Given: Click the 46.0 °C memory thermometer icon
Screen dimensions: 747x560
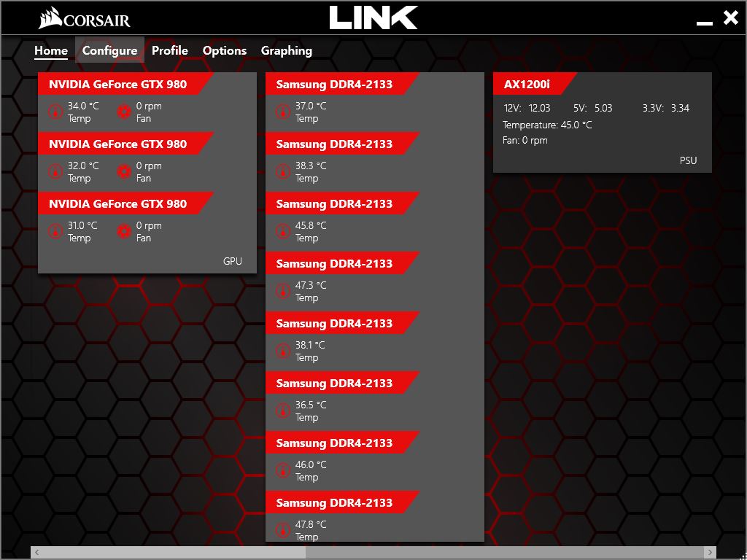Looking at the screenshot, I should (282, 470).
